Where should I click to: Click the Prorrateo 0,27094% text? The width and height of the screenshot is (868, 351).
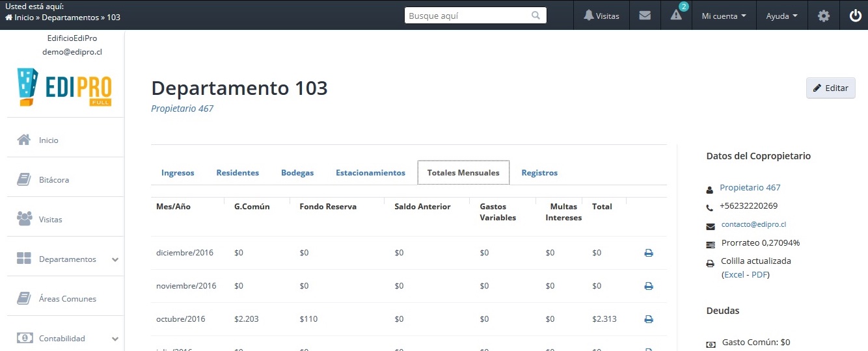[x=761, y=242]
